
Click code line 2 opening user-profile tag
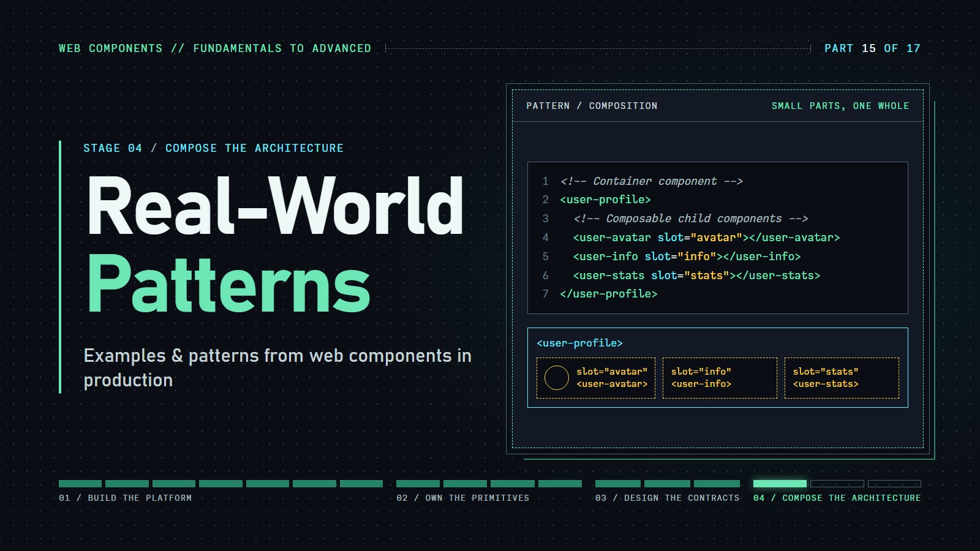[x=605, y=200]
